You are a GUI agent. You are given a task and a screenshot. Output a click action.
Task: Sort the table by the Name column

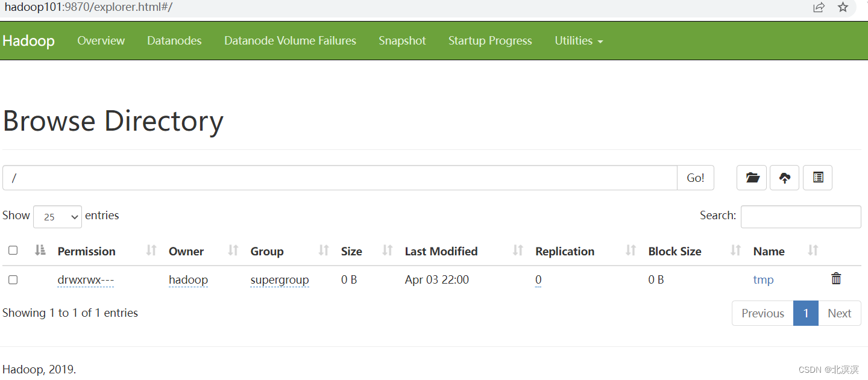[x=769, y=251]
